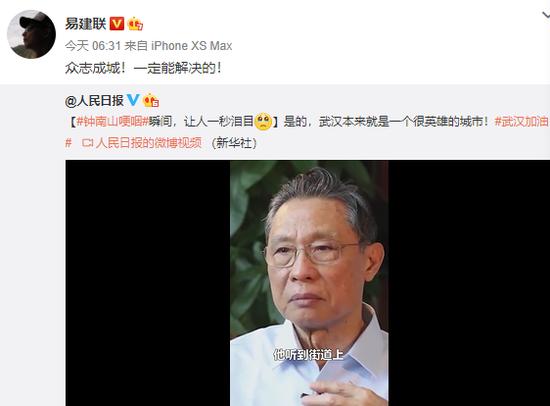Click the crown membership badge next to 易建联
This screenshot has width=550, height=406.
pos(136,24)
